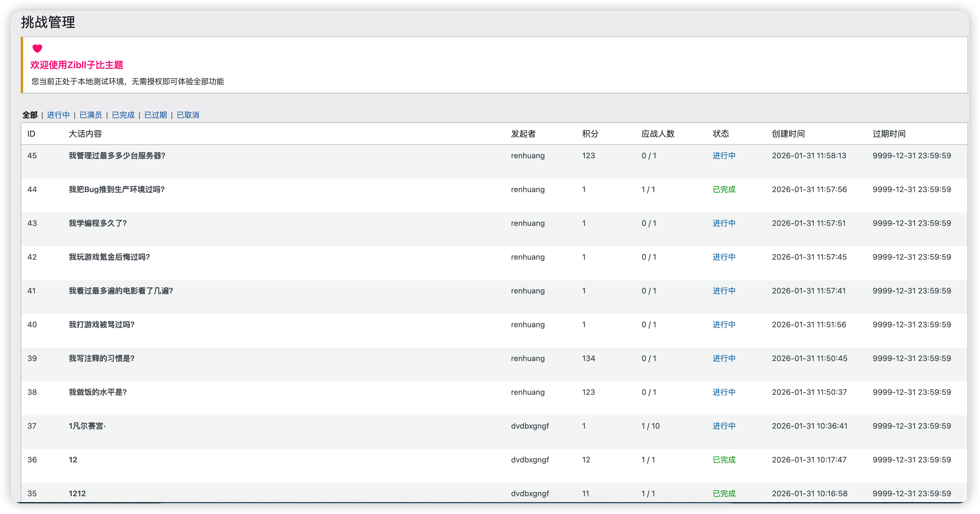The image size is (980, 514).
Task: Click challenge 我玩游戏氪金后悔过吗?
Action: click(109, 257)
